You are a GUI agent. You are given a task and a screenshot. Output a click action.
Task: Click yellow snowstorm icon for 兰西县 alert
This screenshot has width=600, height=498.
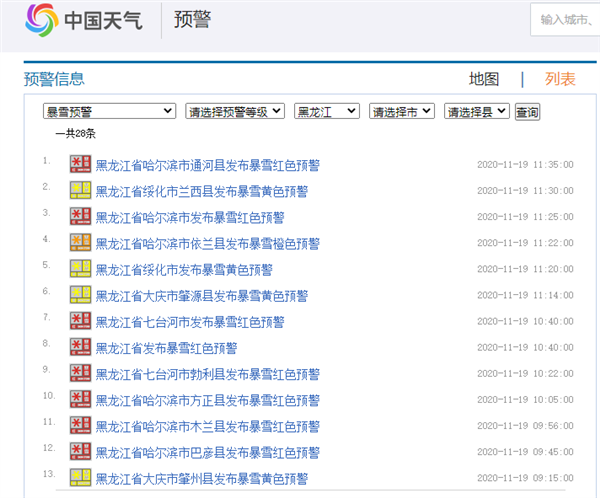[80, 190]
